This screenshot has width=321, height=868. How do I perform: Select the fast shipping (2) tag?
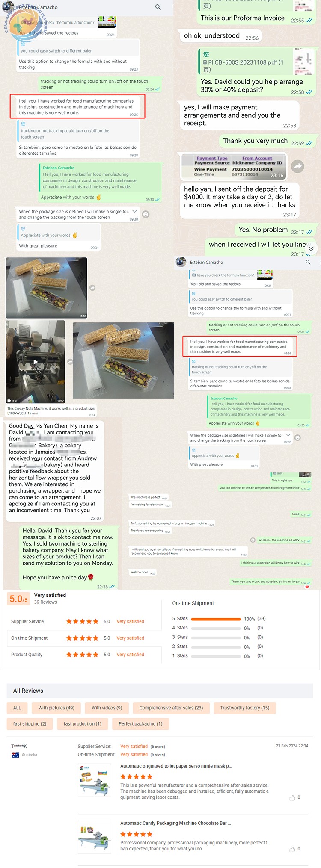click(30, 723)
